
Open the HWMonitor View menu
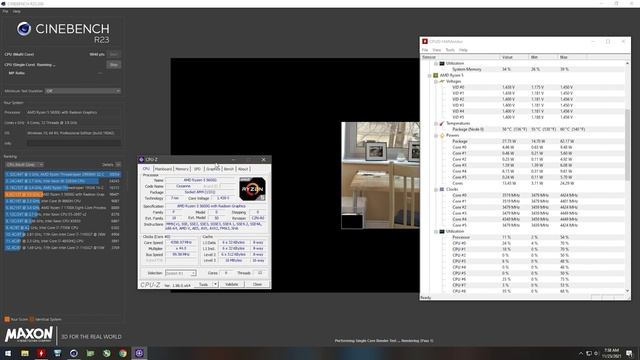pos(436,50)
